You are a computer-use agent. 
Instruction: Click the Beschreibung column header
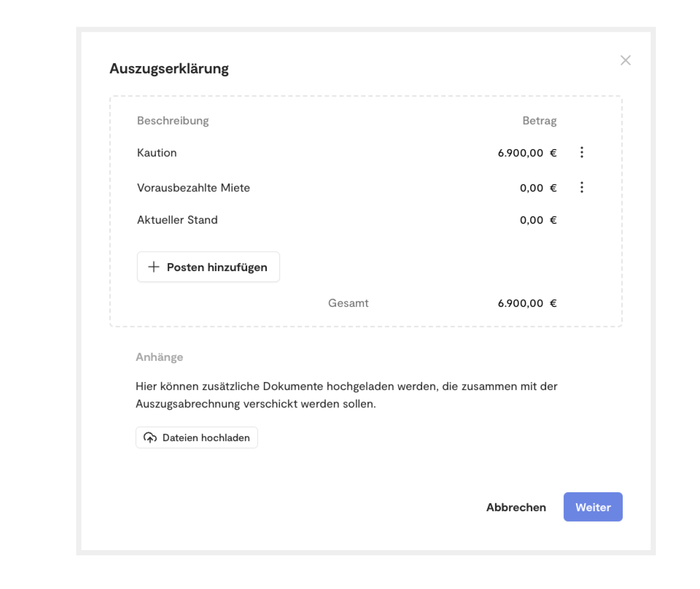[x=173, y=121]
